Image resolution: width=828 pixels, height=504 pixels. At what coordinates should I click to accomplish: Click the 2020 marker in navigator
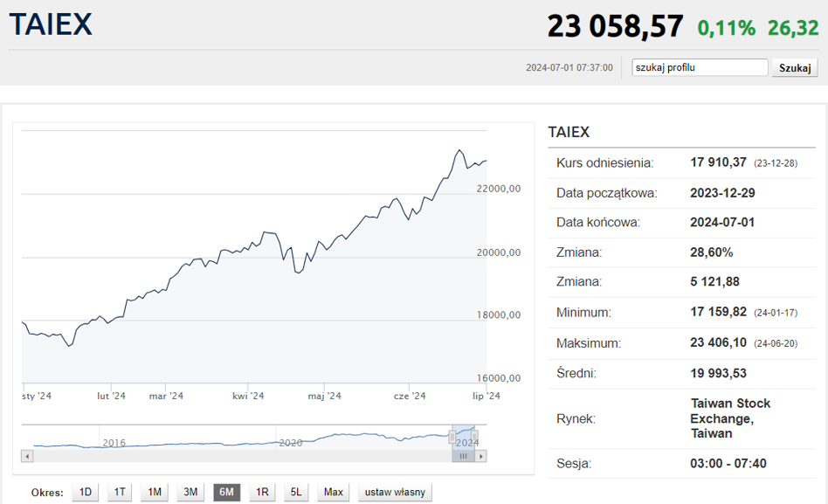point(291,443)
